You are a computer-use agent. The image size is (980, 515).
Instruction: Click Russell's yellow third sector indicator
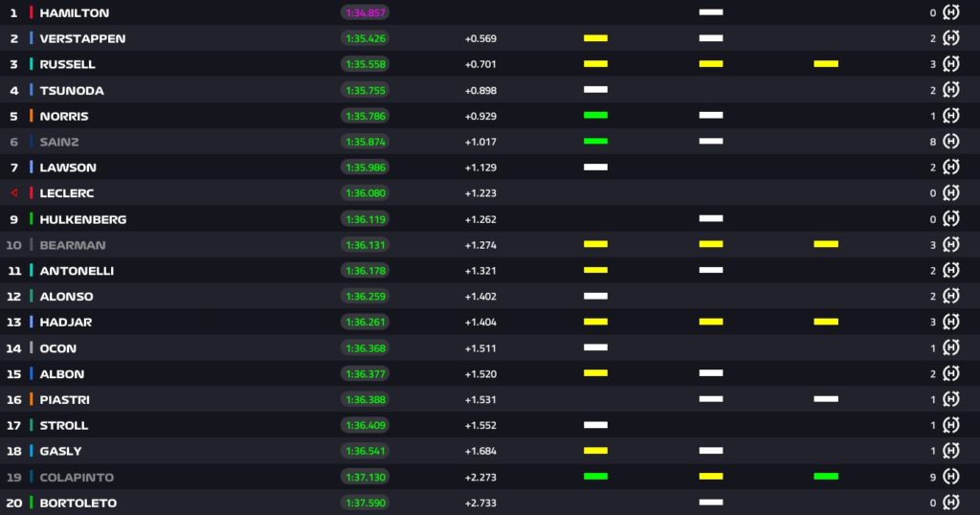click(826, 64)
